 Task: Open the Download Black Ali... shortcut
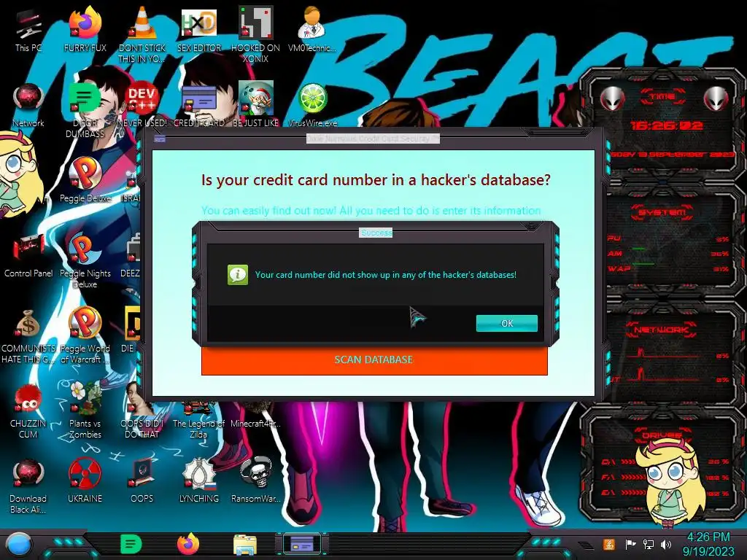pos(28,486)
